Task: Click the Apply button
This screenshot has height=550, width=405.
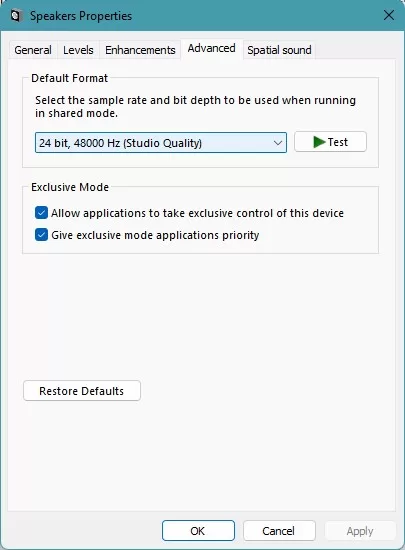Action: tap(360, 531)
